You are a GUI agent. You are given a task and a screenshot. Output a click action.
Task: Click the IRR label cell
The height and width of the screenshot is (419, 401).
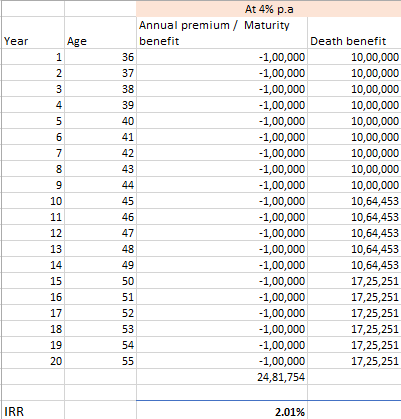tap(33, 410)
